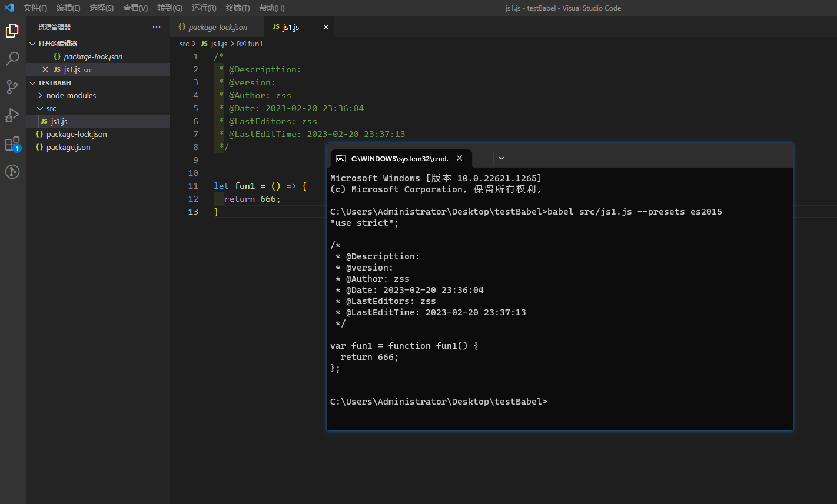Open the 终端(T) menu
This screenshot has height=504, width=837.
238,8
